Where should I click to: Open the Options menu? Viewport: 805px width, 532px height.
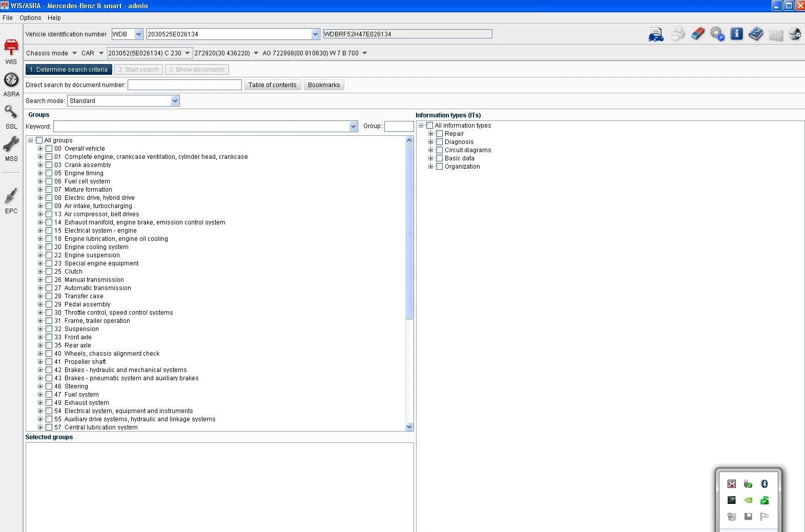point(30,18)
